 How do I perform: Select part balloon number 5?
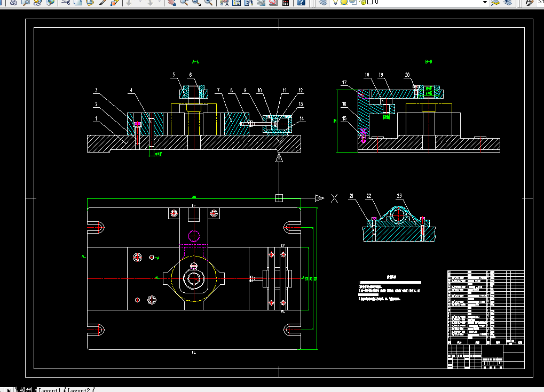174,75
